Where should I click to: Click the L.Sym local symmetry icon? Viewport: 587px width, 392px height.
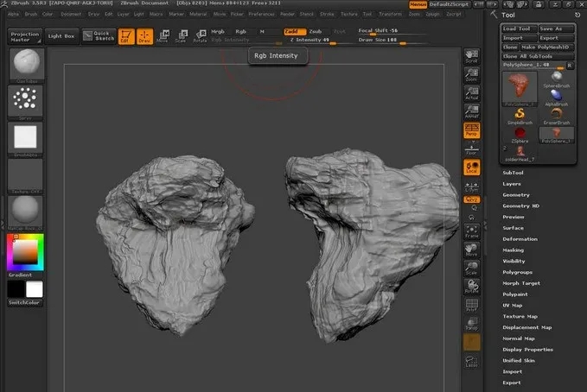click(x=472, y=187)
